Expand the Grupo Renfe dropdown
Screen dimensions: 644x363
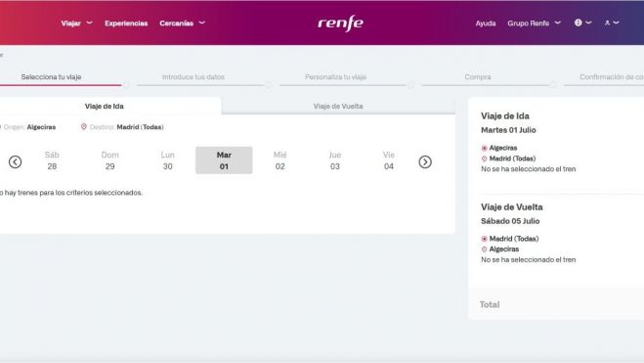pos(534,23)
